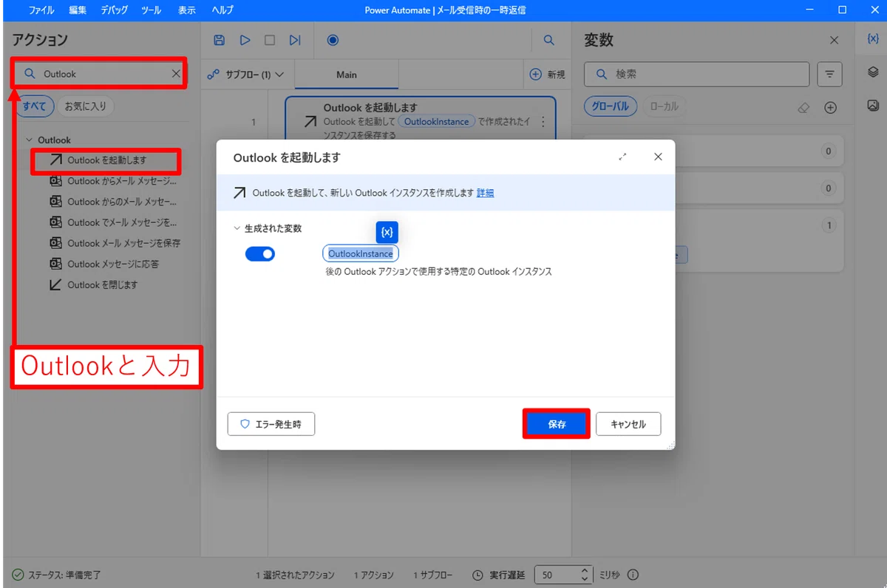
Task: Open the {x} variable picker in dialog
Action: click(387, 232)
